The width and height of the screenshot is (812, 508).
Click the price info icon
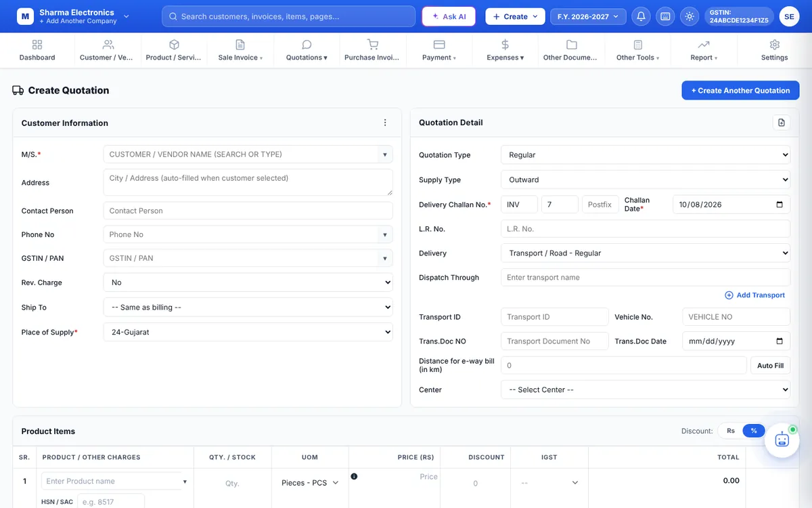(354, 476)
